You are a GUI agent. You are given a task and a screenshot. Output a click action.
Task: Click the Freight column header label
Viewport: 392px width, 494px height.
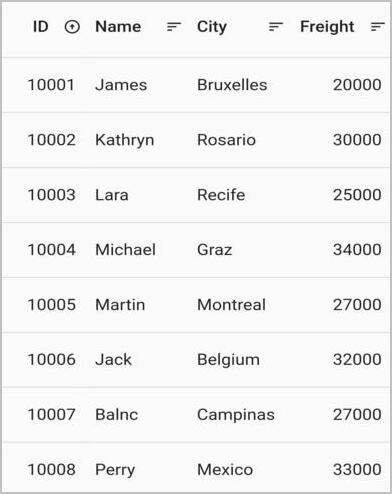pyautogui.click(x=327, y=27)
